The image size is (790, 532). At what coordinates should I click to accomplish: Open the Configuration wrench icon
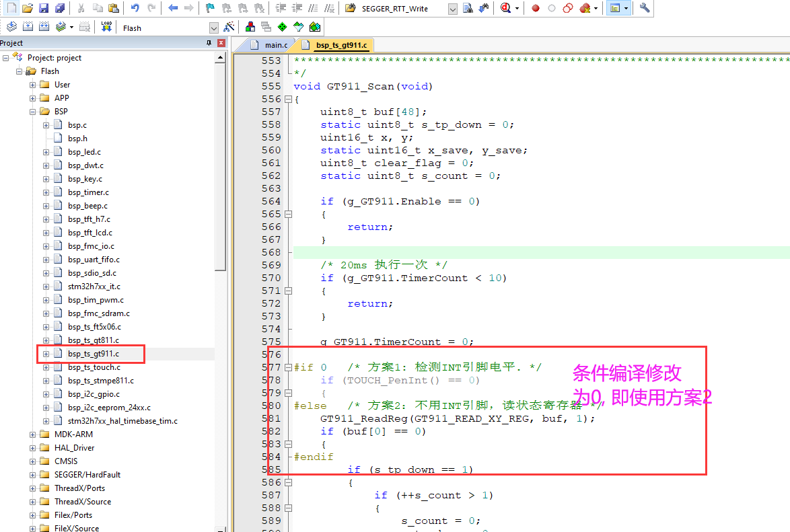click(x=645, y=8)
